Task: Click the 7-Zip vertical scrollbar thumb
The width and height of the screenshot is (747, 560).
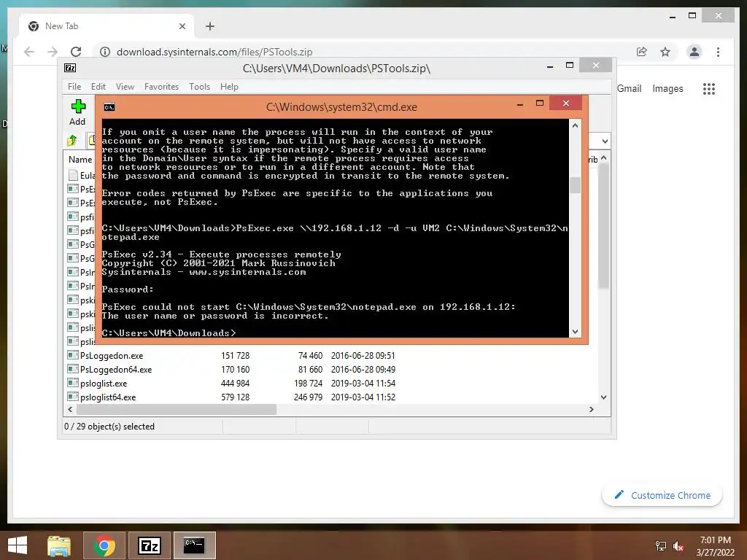Action: (603, 226)
